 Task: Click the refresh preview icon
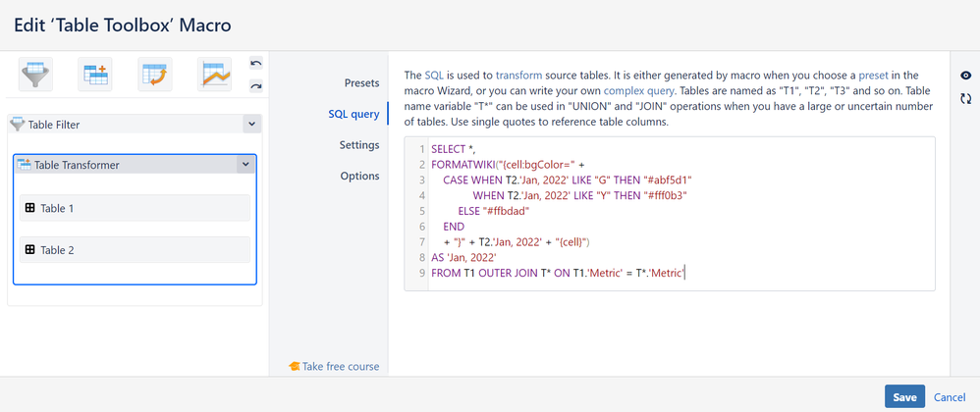coord(965,98)
